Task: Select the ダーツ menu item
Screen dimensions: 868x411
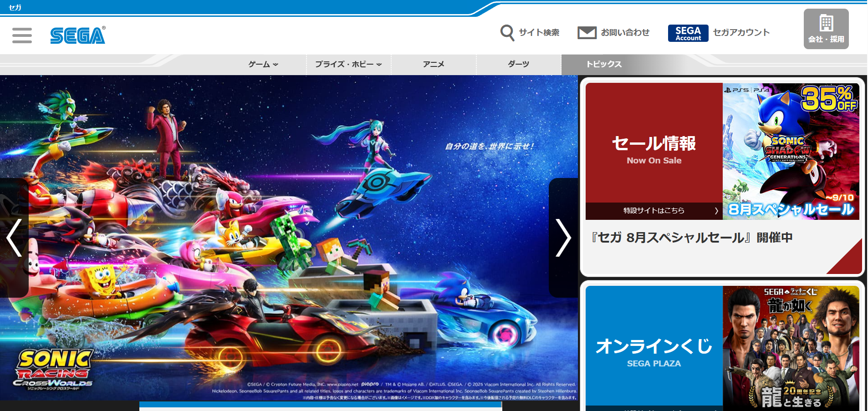Action: [x=518, y=64]
